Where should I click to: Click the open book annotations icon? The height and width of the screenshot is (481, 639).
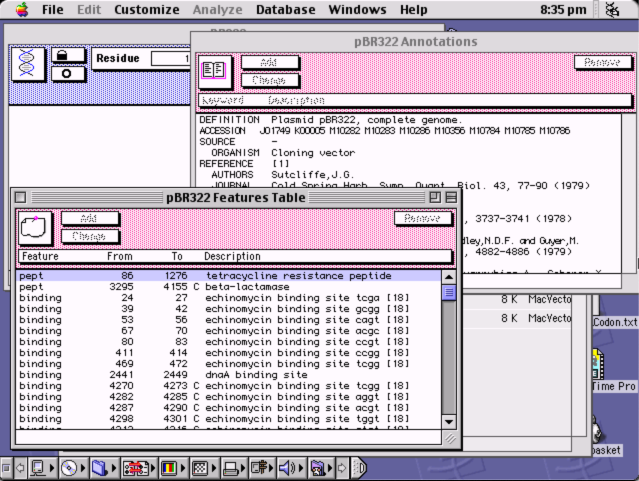[x=216, y=71]
